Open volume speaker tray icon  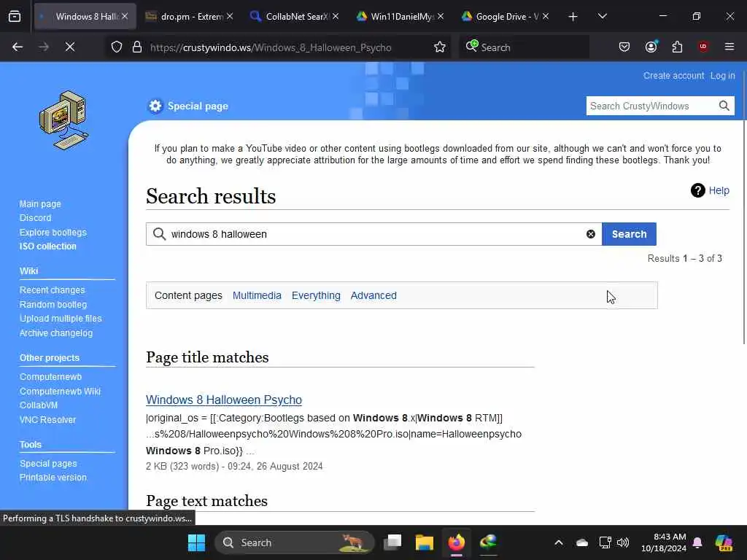point(623,542)
